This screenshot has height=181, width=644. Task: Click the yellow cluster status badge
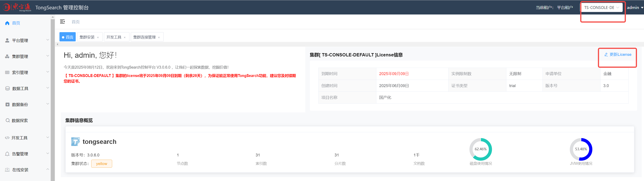click(x=102, y=164)
